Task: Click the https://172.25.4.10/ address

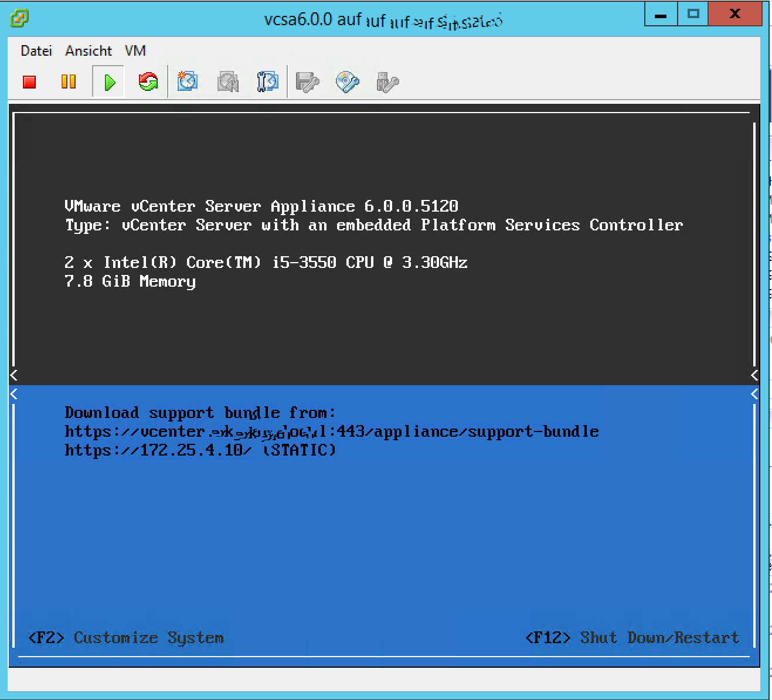Action: coord(158,450)
